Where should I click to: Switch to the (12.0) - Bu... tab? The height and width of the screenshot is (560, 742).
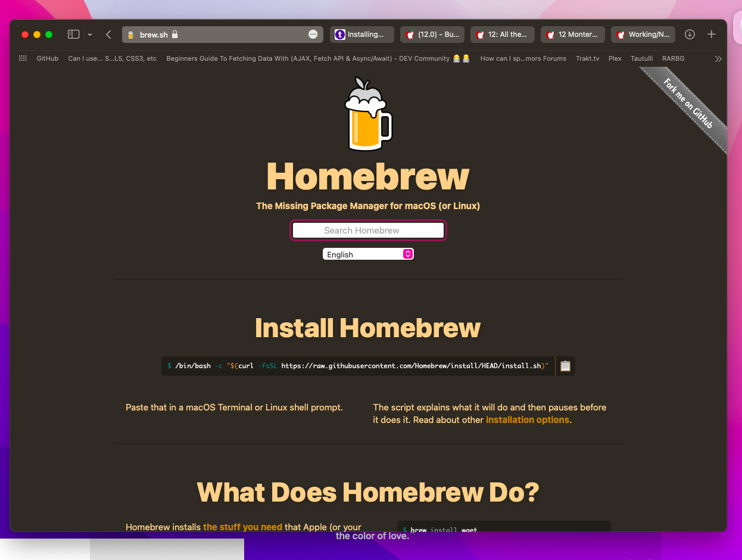tap(432, 35)
